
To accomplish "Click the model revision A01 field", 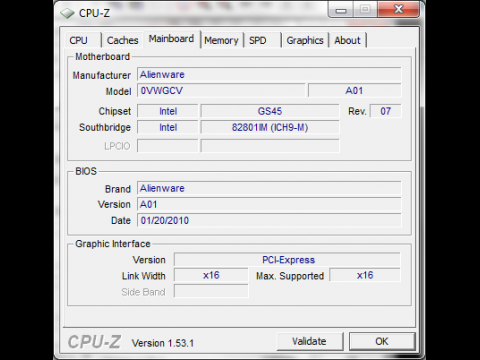I will [x=355, y=91].
